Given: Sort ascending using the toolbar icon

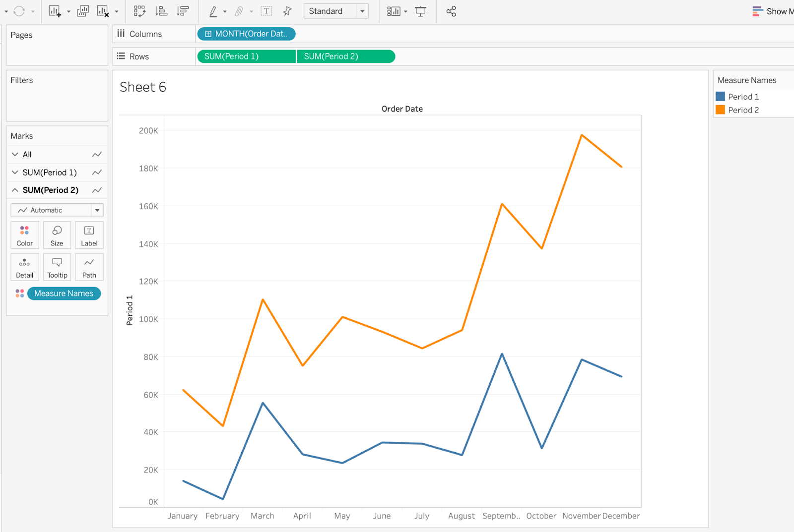Looking at the screenshot, I should [x=161, y=11].
